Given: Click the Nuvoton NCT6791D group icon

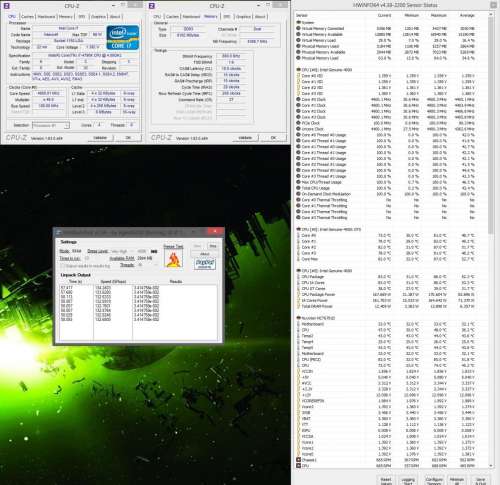Looking at the screenshot, I should point(298,318).
